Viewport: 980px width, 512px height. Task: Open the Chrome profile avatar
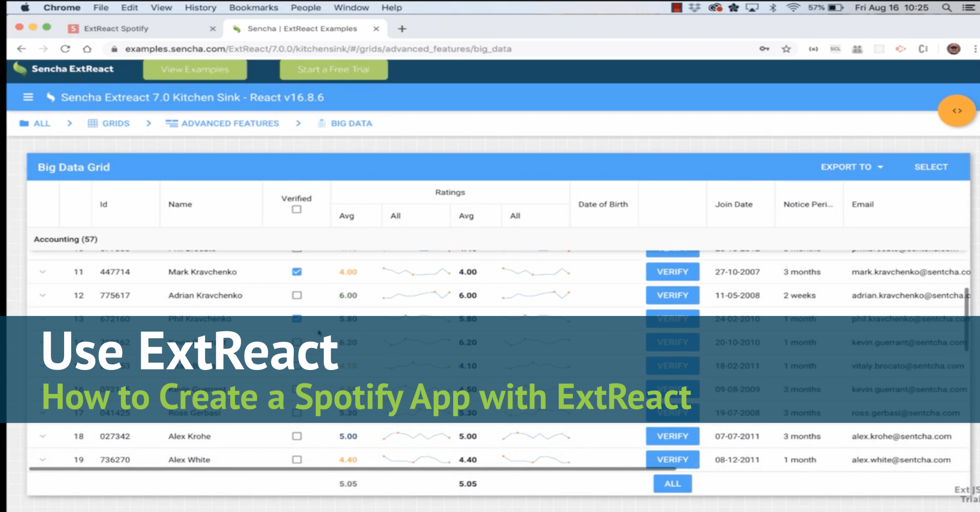coord(954,49)
